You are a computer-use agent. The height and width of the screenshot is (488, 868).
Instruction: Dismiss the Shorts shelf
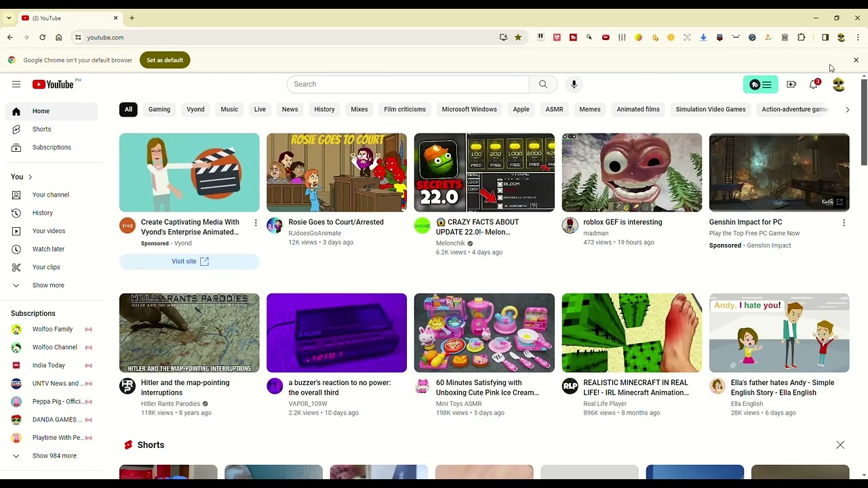pos(840,445)
